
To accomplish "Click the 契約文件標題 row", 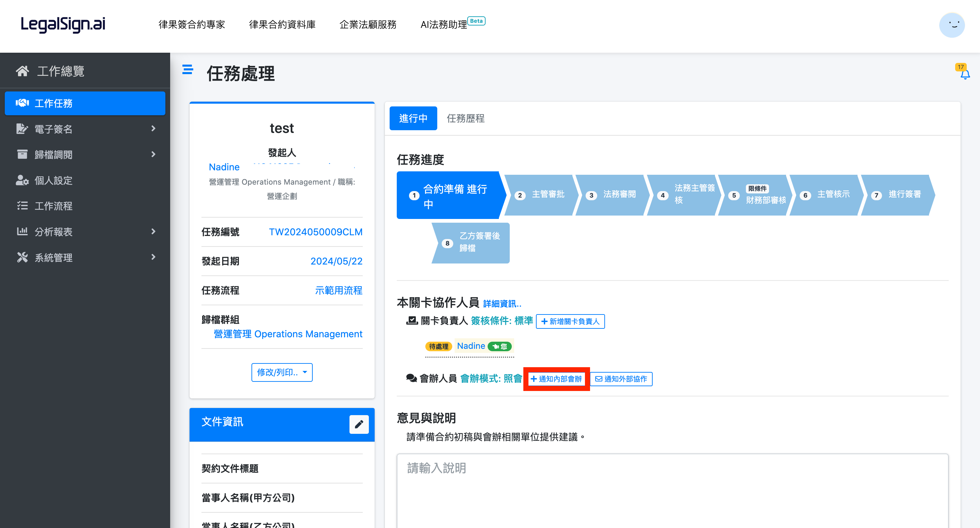I will coord(282,468).
